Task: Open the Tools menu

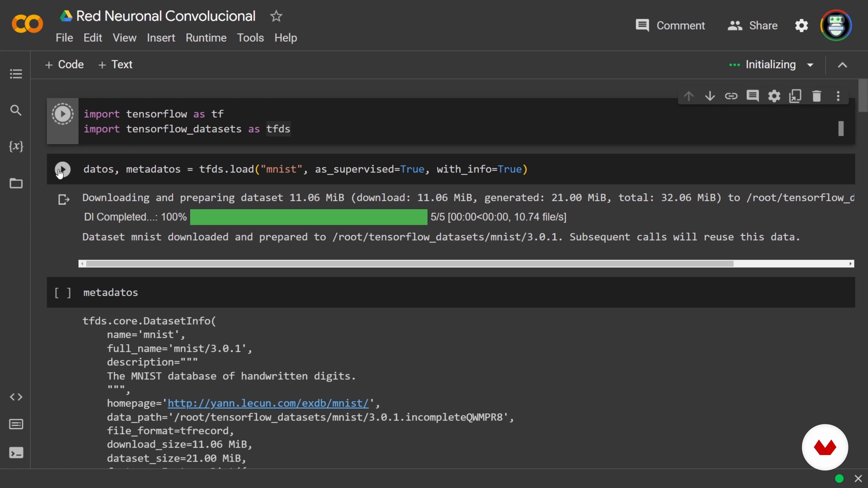Action: pos(250,38)
